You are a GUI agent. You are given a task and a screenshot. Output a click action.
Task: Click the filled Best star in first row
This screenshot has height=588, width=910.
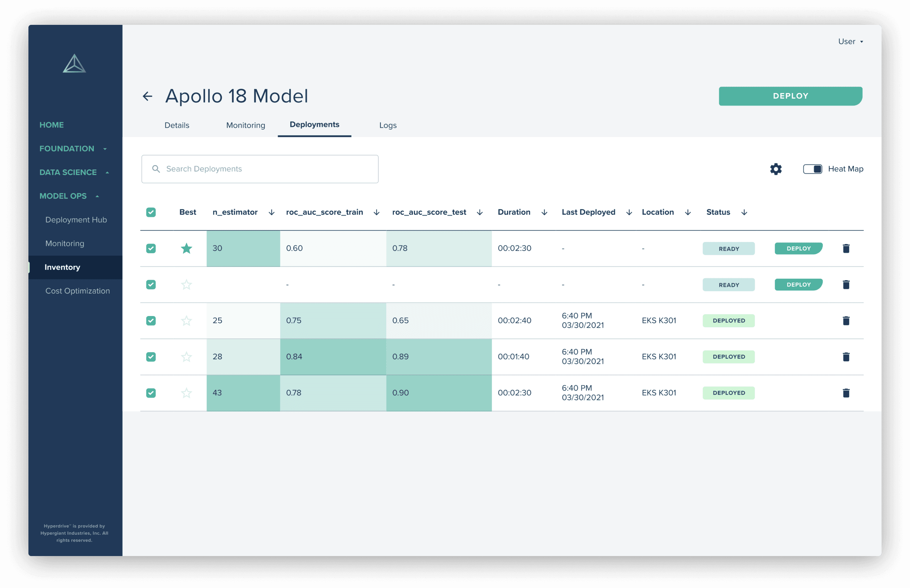point(187,249)
